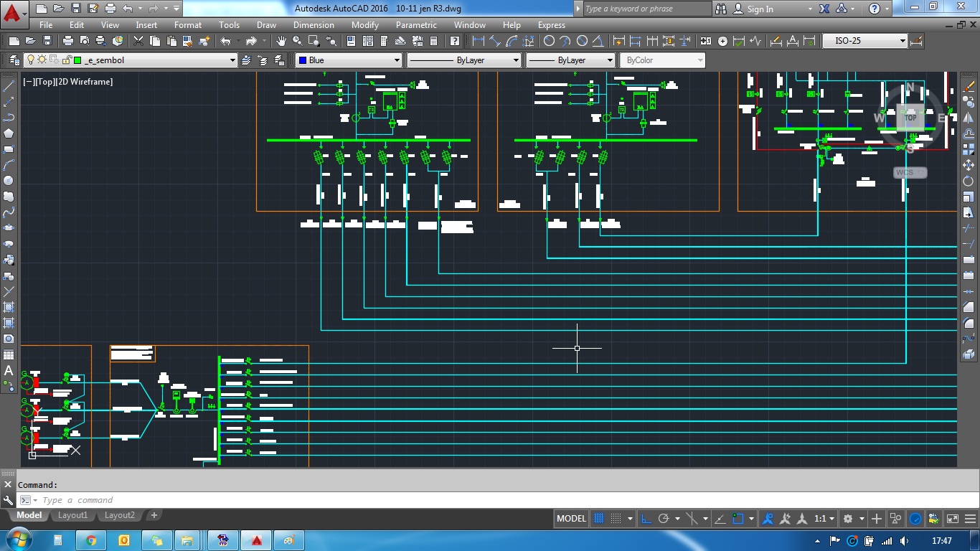Open the Dimension menu

point(314,24)
